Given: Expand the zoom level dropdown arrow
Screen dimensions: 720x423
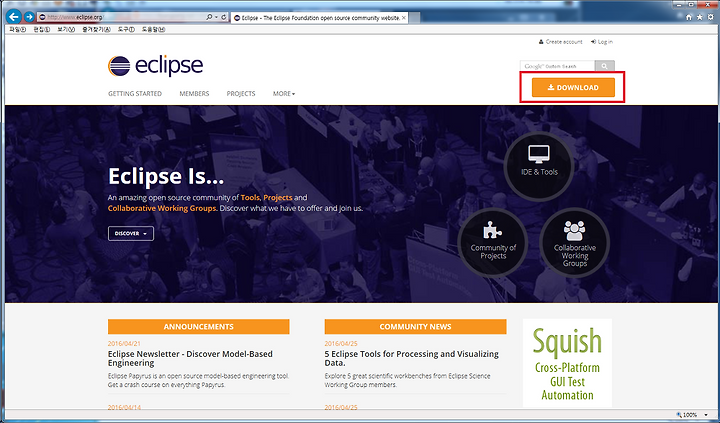Looking at the screenshot, I should click(706, 415).
